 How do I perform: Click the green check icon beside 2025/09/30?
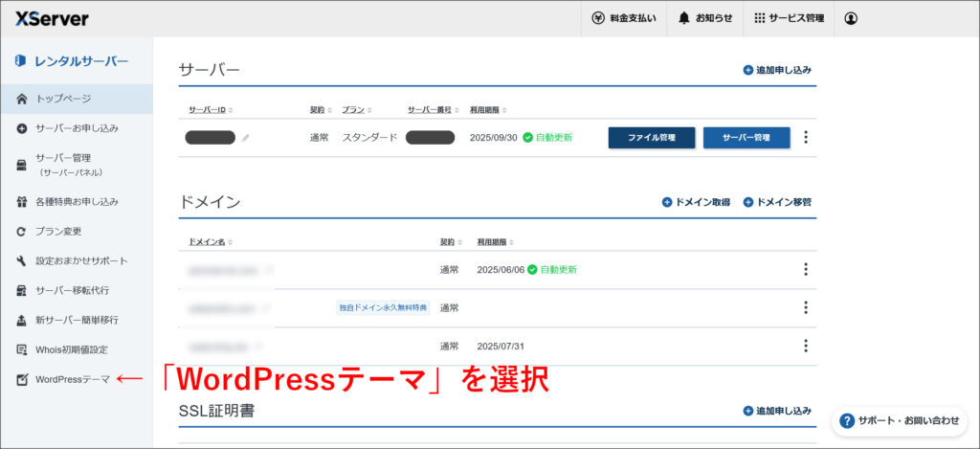coord(527,138)
